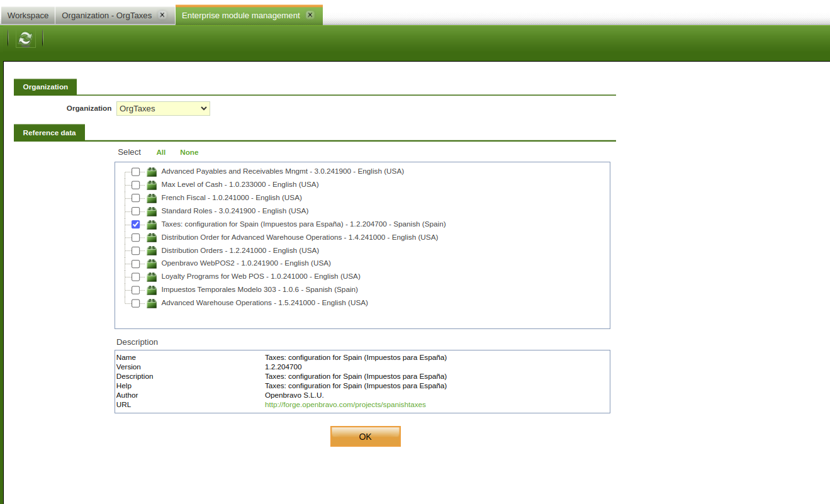Tick the Openbravo WebPOS2 checkbox
The width and height of the screenshot is (830, 504).
click(136, 264)
